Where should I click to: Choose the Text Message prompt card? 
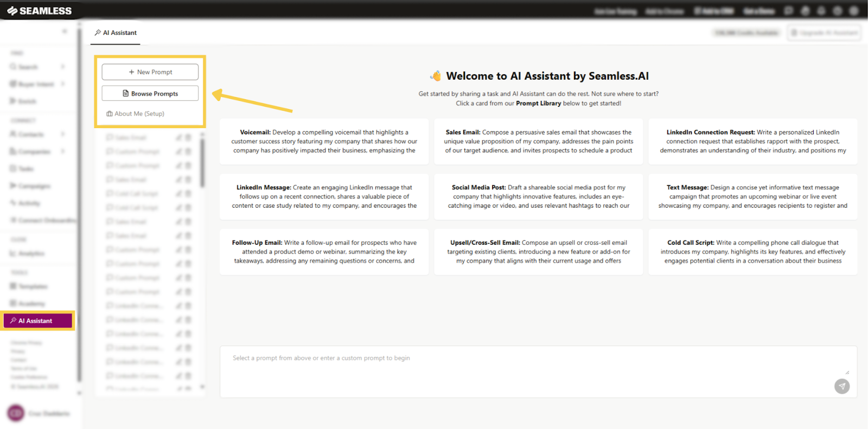point(752,196)
